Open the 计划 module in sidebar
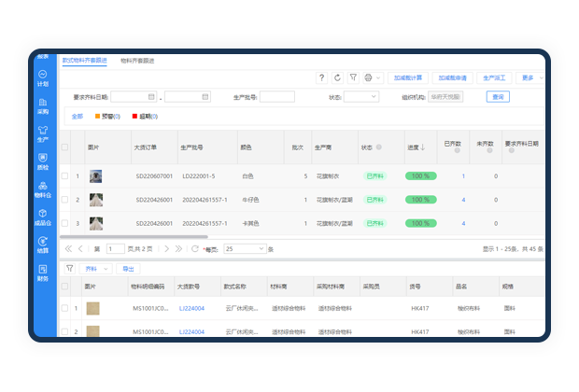Viewport: 579px width, 392px height. point(43,77)
